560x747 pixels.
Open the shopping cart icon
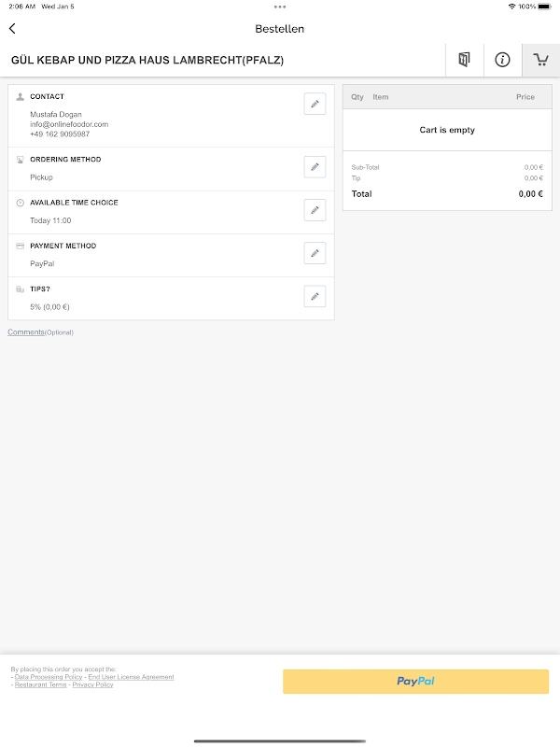pyautogui.click(x=540, y=60)
